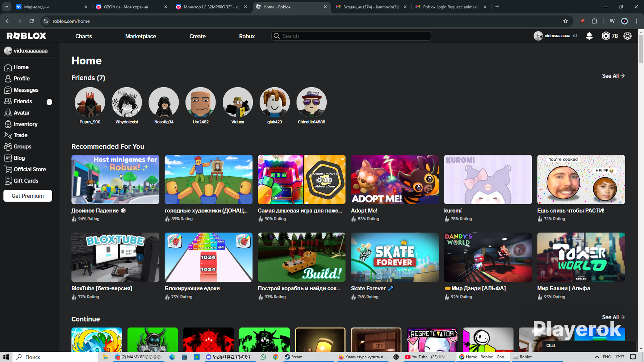Click the Robux balance icon showing 78
Viewport: 644px width, 362px height.
pyautogui.click(x=606, y=36)
